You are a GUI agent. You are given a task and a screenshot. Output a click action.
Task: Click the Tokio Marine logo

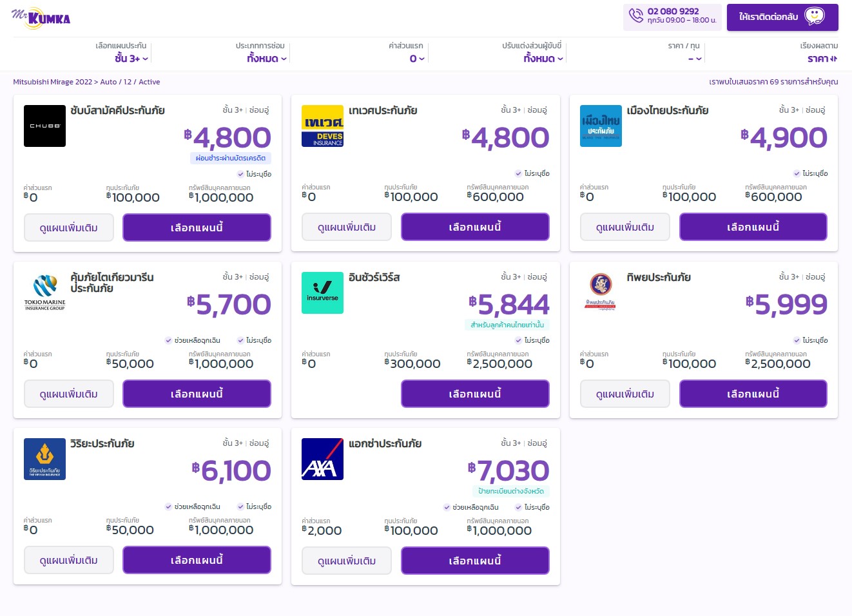tap(44, 293)
